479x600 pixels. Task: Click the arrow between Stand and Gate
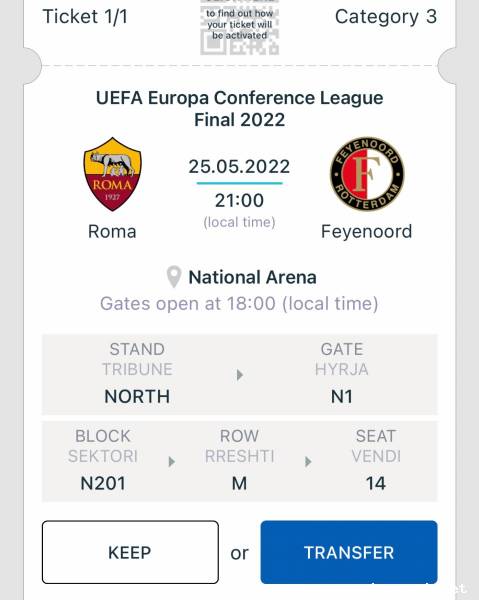[240, 375]
